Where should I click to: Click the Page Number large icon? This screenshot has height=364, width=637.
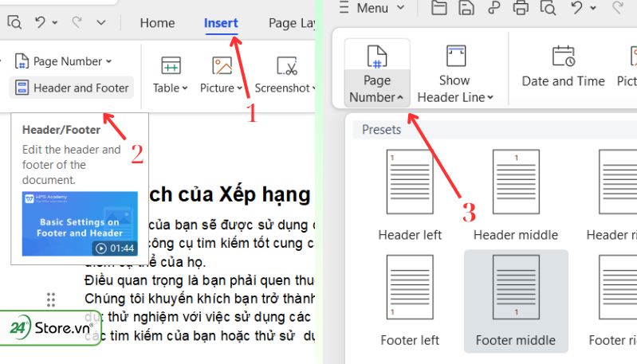[376, 56]
